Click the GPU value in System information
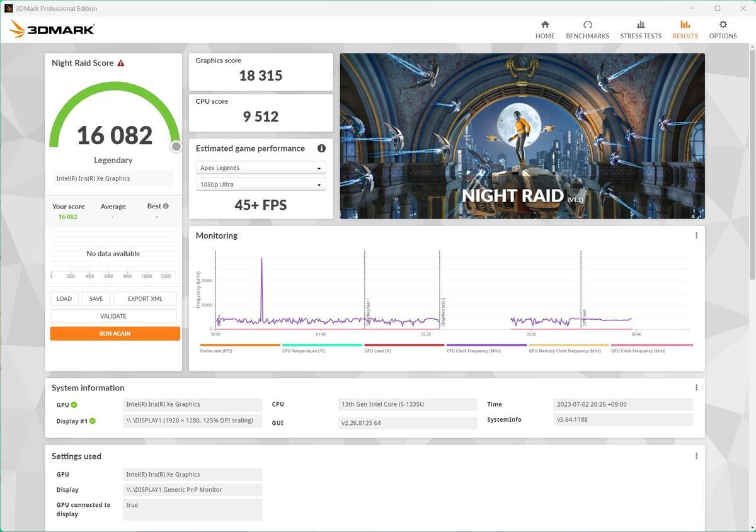Image resolution: width=756 pixels, height=532 pixels. 193,404
